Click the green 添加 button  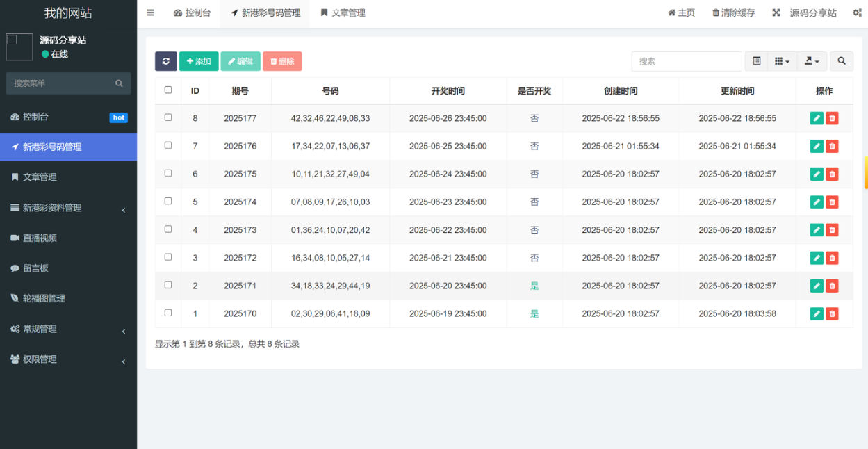click(x=199, y=61)
